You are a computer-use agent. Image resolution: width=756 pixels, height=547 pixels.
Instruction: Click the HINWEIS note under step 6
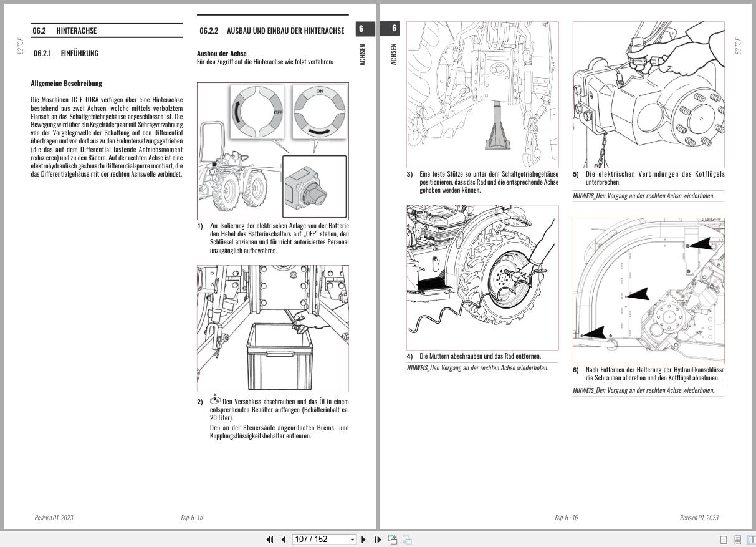pos(644,390)
